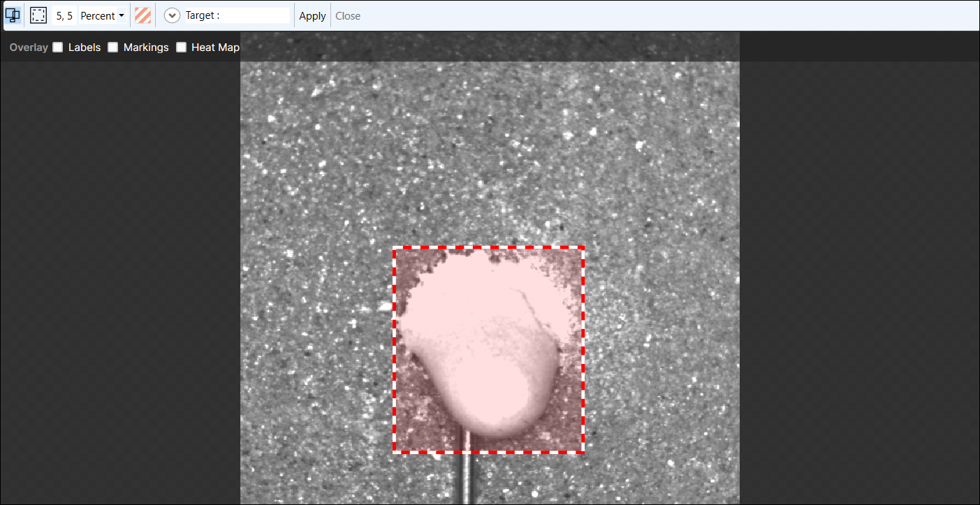
Task: Click bottom-left corner of dashed red selection
Action: pyautogui.click(x=394, y=452)
